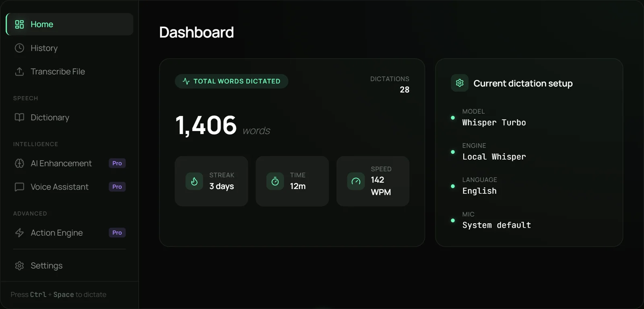This screenshot has height=309, width=644.
Task: Click the green dot beside MODEL
Action: [453, 118]
